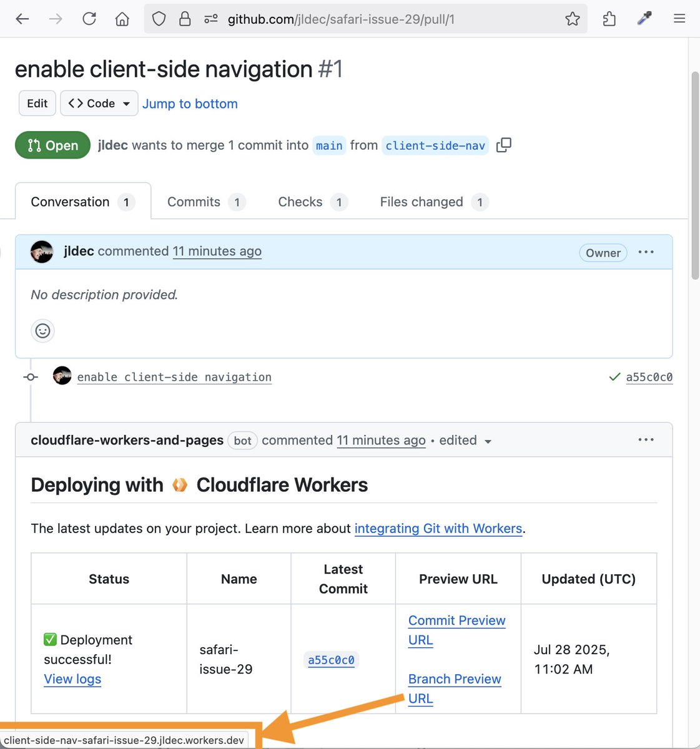Click the green Open status badge
This screenshot has height=749, width=700.
point(53,145)
